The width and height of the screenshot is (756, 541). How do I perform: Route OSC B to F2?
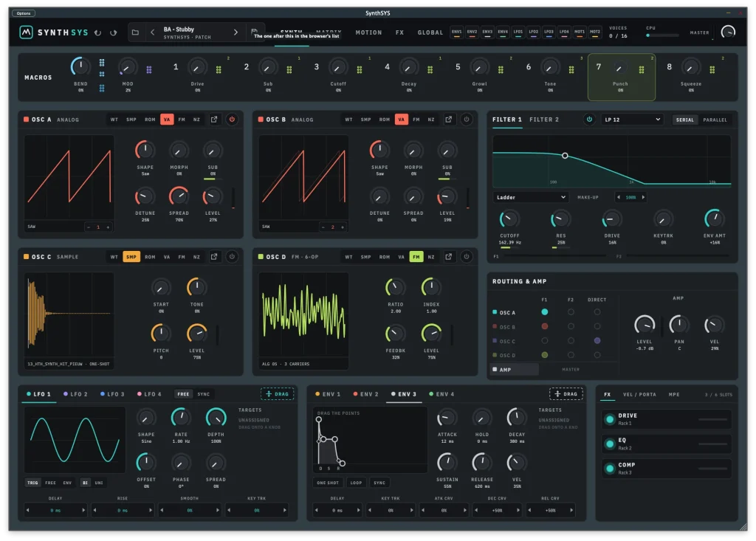[571, 326]
